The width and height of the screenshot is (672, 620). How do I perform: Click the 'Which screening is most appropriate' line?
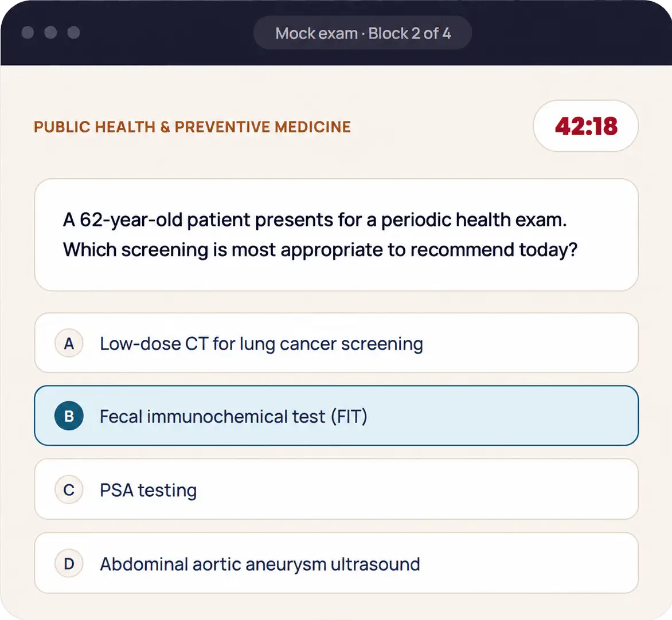click(320, 250)
